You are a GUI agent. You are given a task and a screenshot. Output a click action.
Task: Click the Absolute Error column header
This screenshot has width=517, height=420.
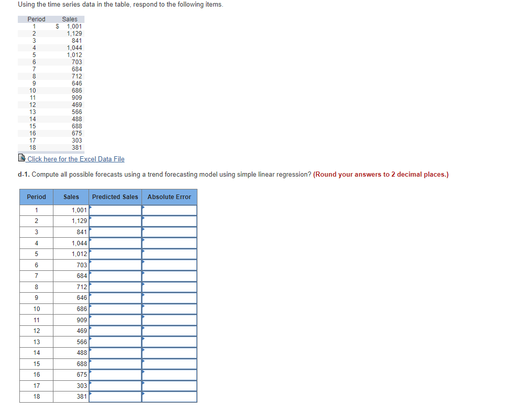169,197
